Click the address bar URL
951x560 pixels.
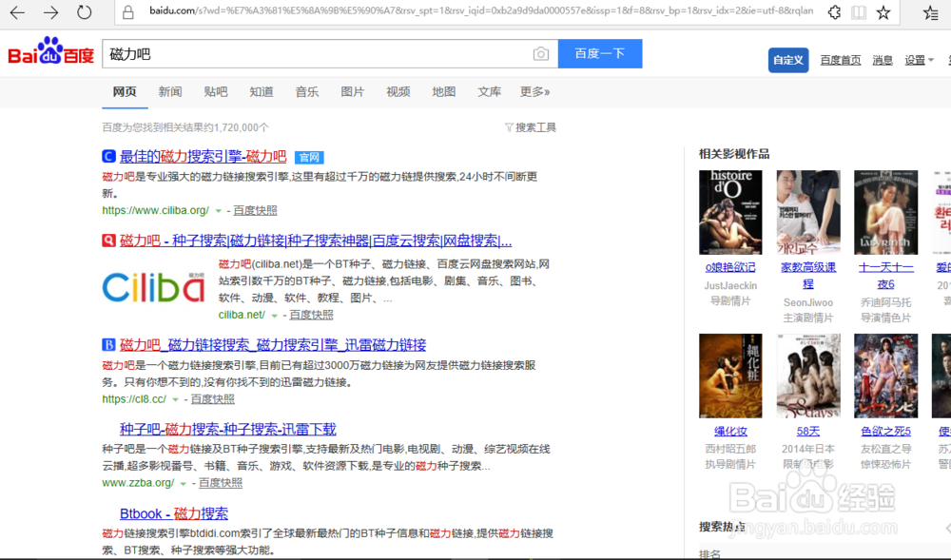tap(481, 10)
